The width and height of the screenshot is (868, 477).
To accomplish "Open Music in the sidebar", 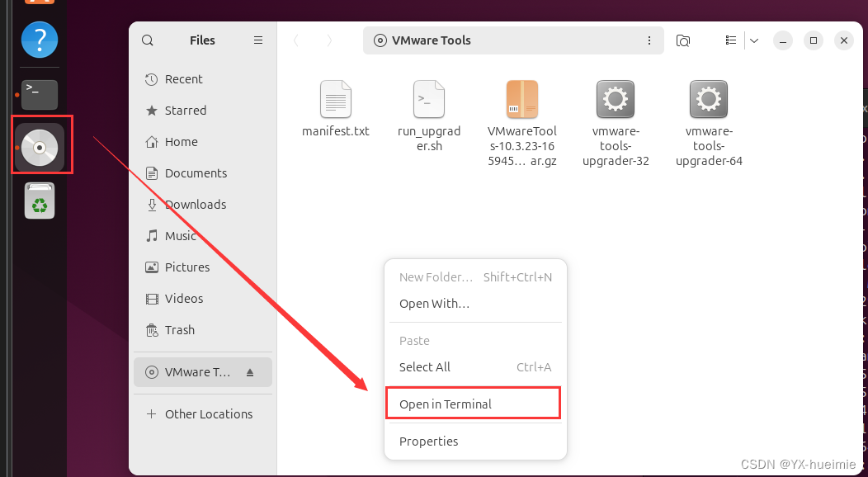I will point(203,236).
